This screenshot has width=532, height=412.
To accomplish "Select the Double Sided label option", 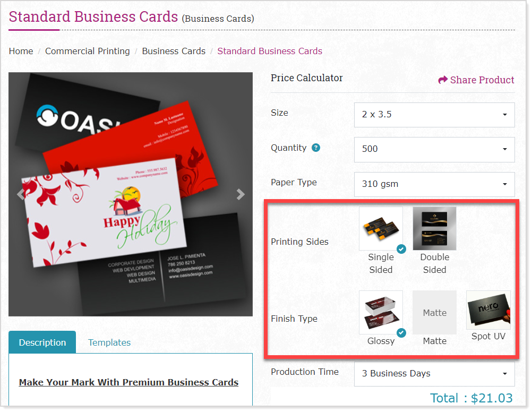I will 434,263.
